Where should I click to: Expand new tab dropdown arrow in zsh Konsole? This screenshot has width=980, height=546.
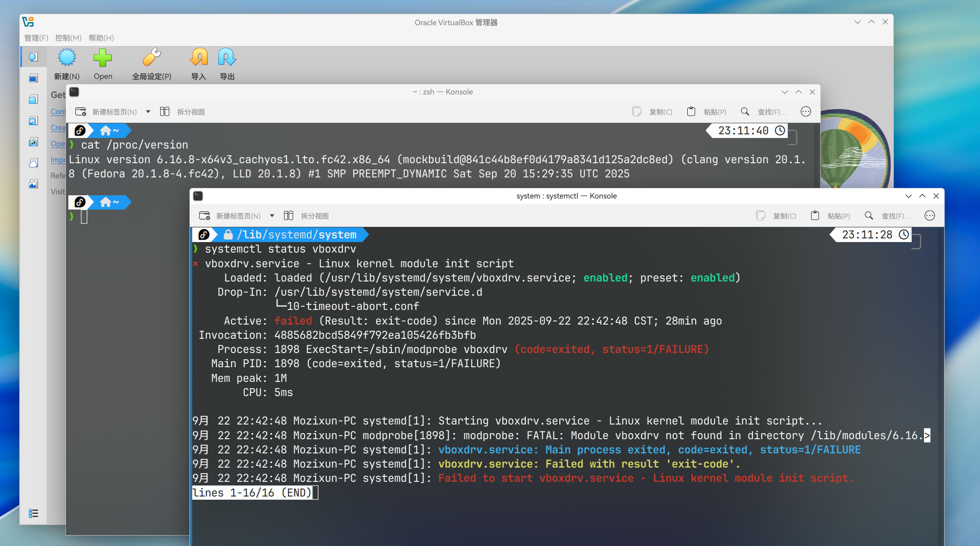click(148, 112)
